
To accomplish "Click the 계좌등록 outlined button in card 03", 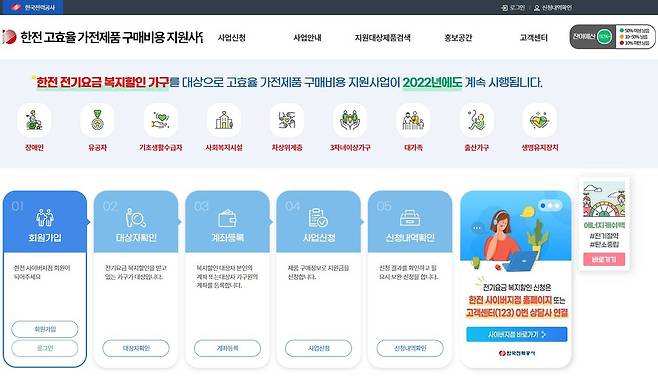I will pyautogui.click(x=227, y=348).
